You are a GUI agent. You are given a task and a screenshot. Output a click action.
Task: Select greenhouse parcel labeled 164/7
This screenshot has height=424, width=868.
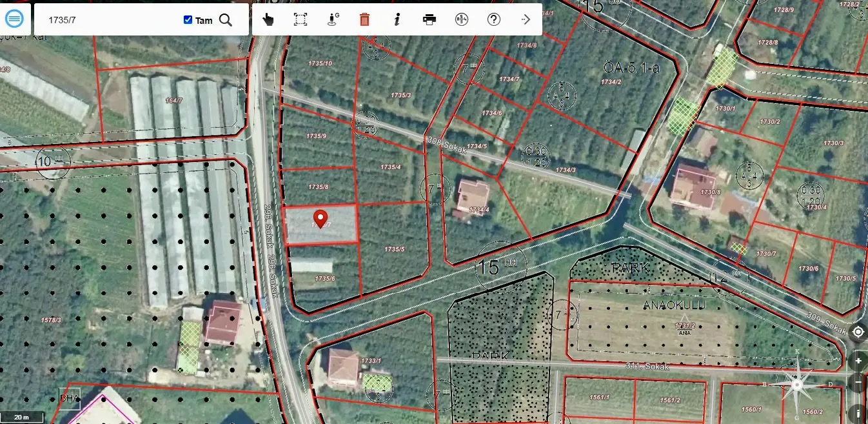tap(174, 101)
